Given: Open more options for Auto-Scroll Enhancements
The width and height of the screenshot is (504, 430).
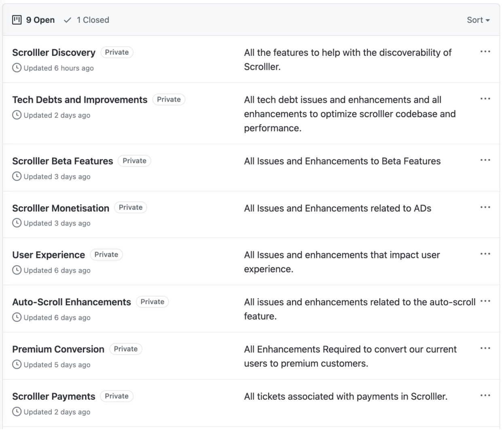Looking at the screenshot, I should pos(485,301).
